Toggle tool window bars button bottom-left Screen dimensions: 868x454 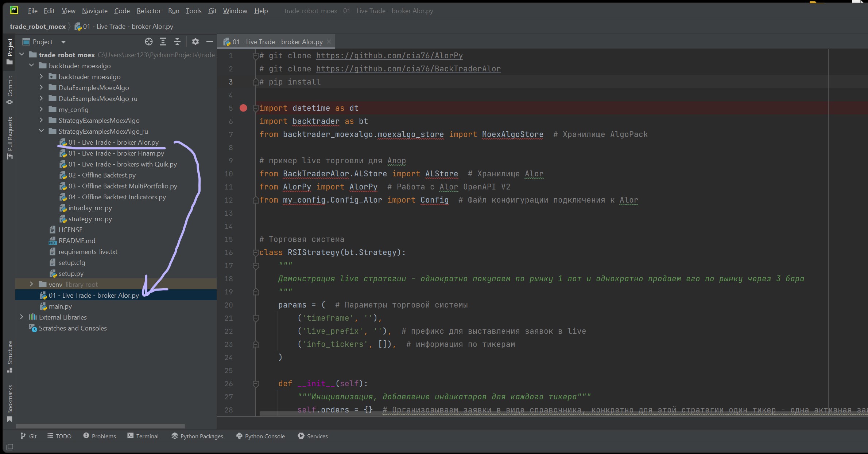[x=10, y=447]
